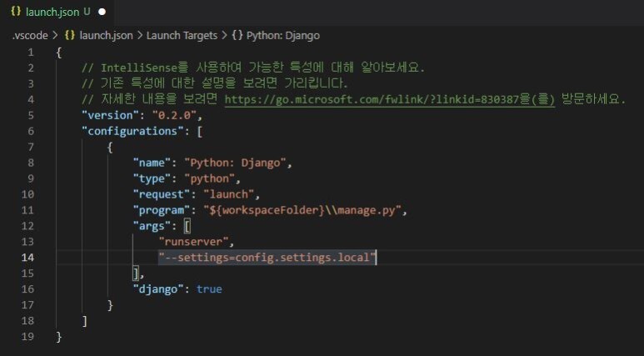Click line number 6 in gutter
This screenshot has width=644, height=356.
pos(31,131)
